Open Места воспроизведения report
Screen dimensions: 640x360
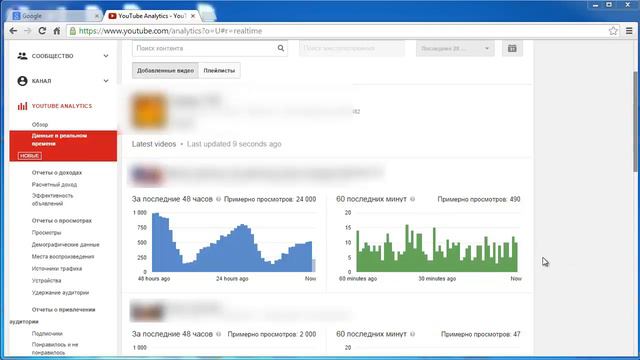point(63,257)
